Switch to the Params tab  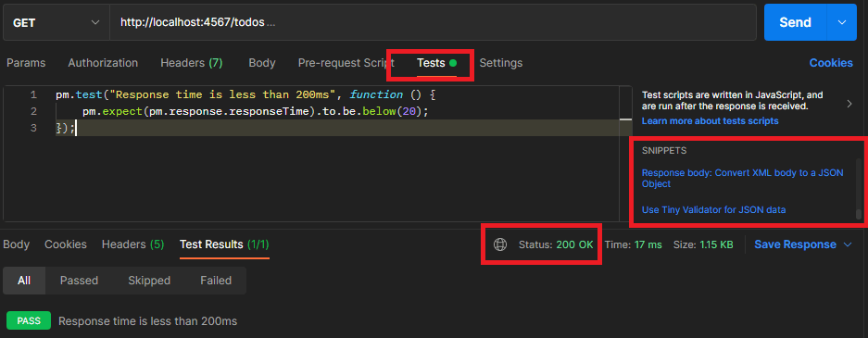26,63
